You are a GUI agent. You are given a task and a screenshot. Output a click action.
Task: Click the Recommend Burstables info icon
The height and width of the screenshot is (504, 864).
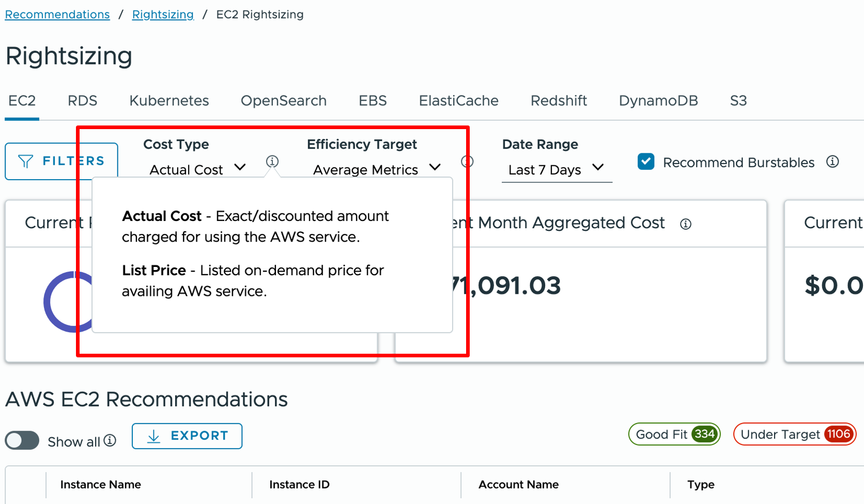click(833, 161)
